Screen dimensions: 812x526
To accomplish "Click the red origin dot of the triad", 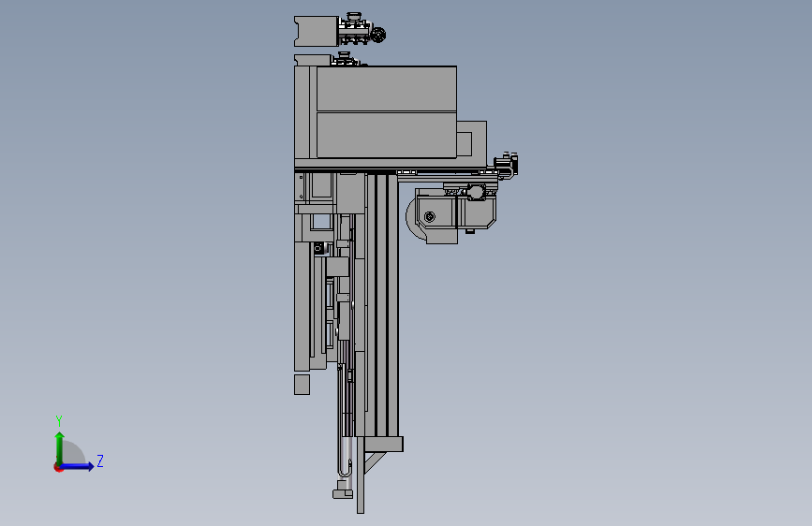I will [58, 467].
